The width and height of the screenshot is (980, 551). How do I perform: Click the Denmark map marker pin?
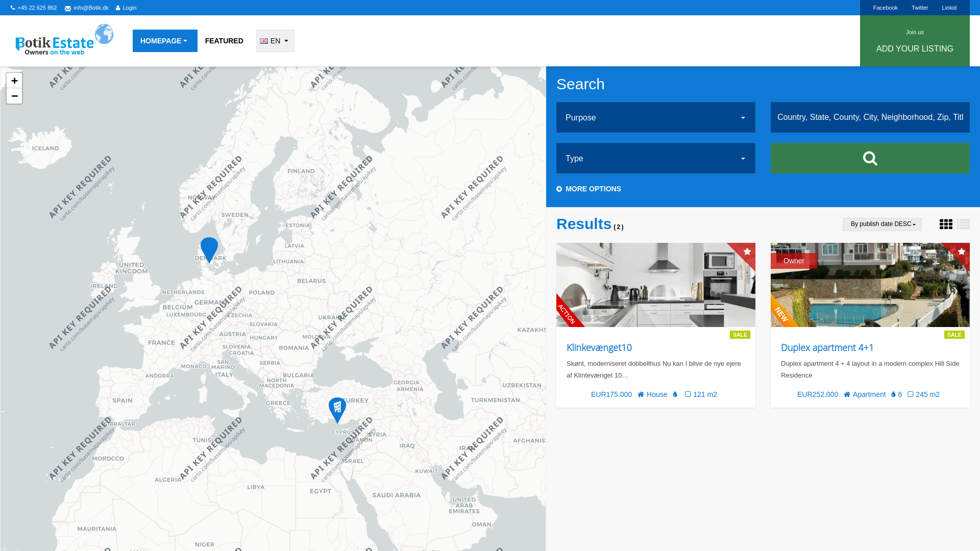tap(209, 250)
